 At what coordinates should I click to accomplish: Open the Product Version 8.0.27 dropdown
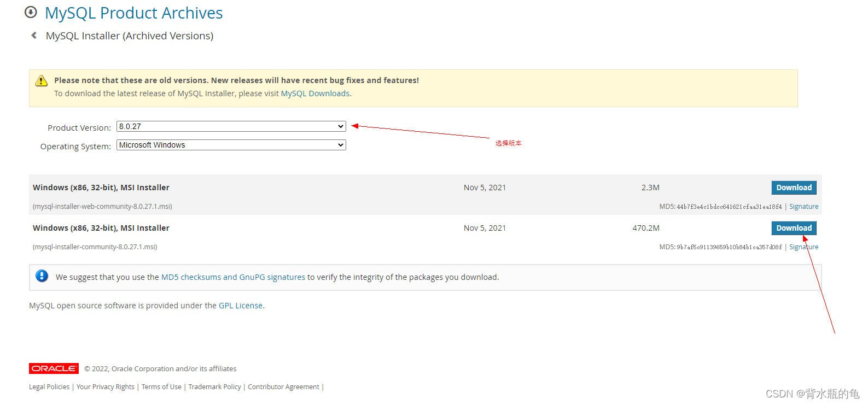tap(231, 126)
